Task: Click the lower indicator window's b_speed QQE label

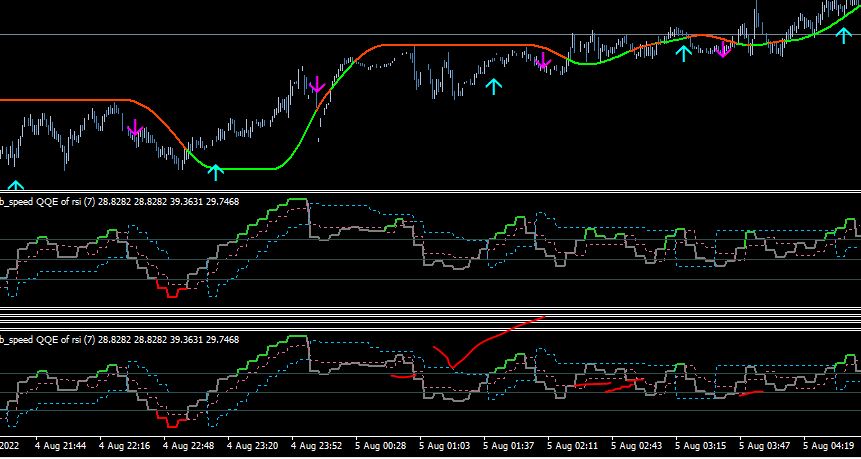Action: (x=120, y=339)
